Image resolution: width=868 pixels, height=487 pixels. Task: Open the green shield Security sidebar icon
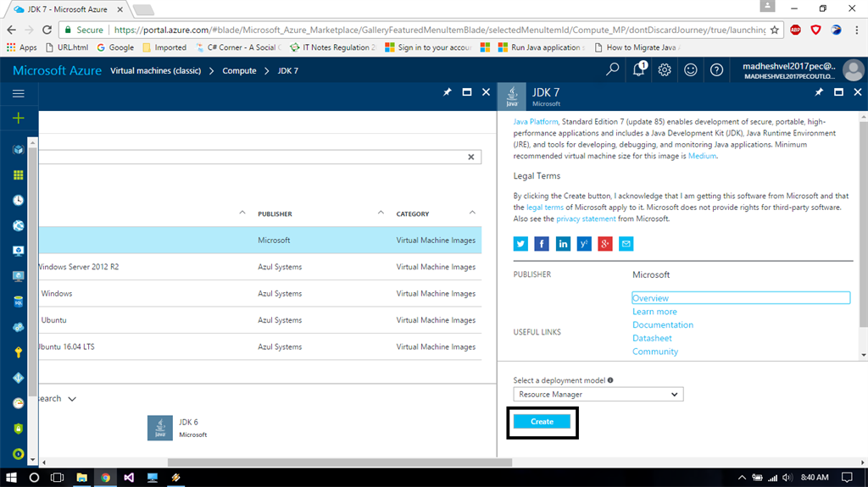[19, 429]
